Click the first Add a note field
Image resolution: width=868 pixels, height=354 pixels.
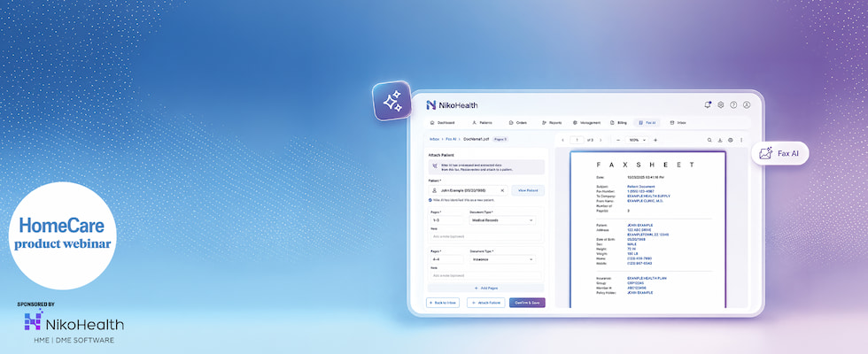click(485, 236)
